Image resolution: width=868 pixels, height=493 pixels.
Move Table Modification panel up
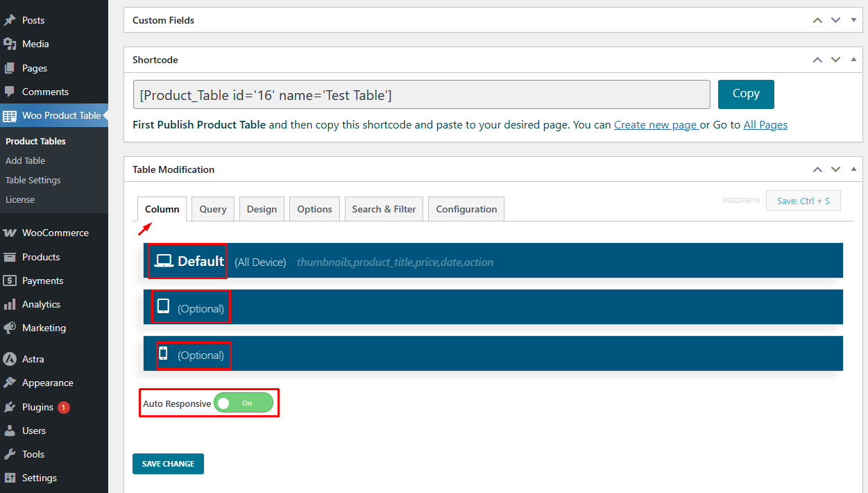tap(818, 169)
